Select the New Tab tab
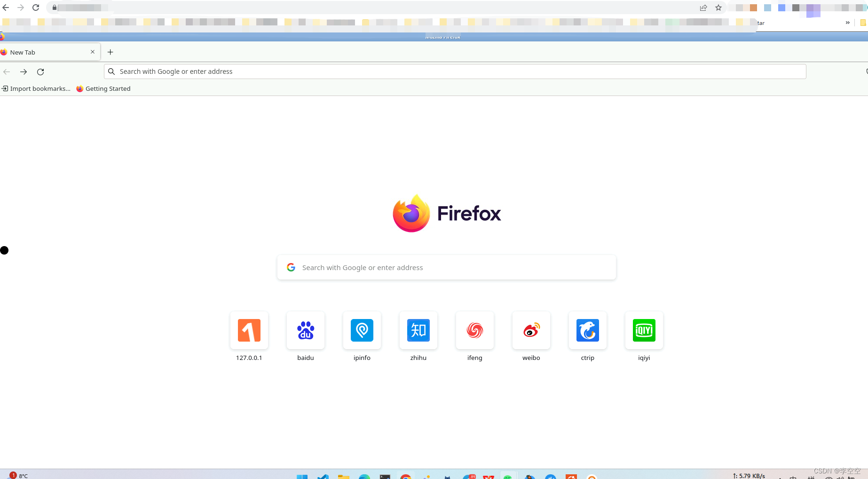 pos(50,52)
